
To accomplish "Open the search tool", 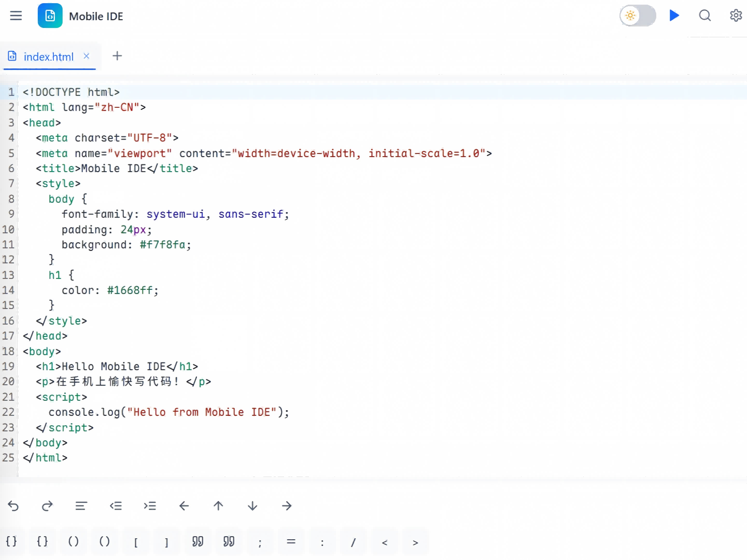I will pyautogui.click(x=705, y=16).
